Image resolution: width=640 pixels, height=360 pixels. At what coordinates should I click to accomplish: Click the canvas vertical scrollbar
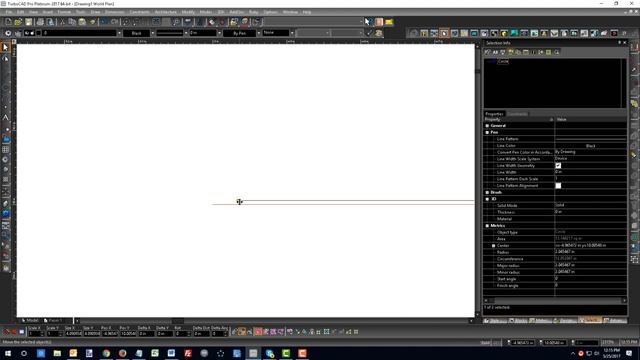click(x=478, y=180)
